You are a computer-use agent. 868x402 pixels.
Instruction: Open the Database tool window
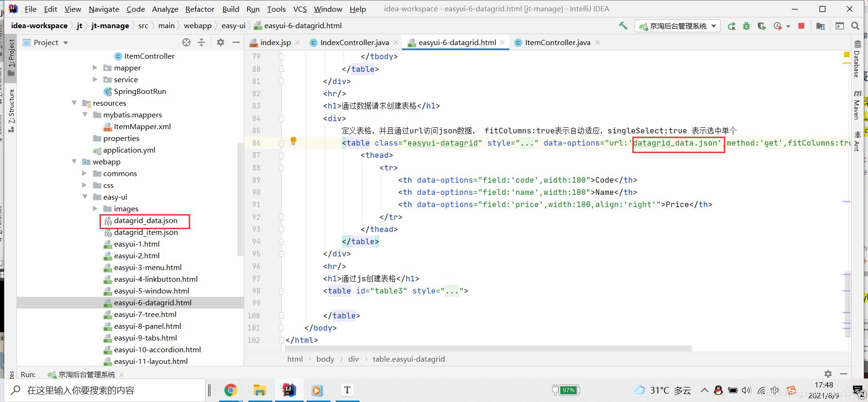tap(857, 60)
